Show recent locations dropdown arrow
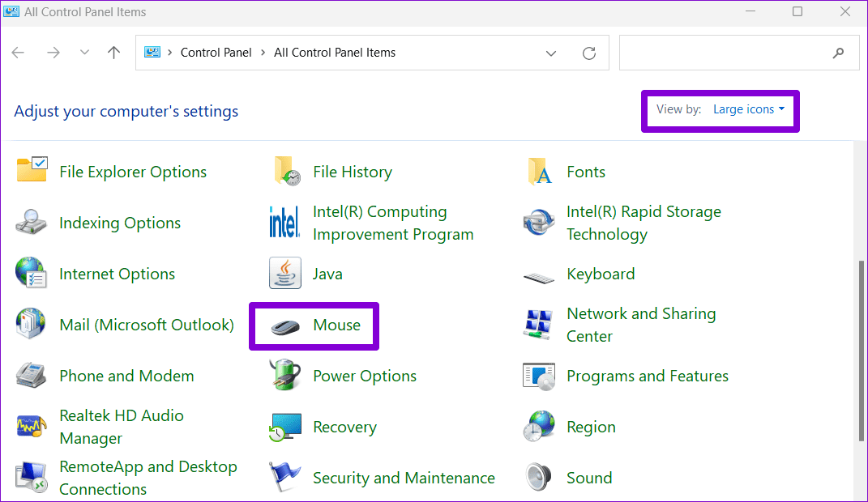This screenshot has height=502, width=868. tap(84, 53)
